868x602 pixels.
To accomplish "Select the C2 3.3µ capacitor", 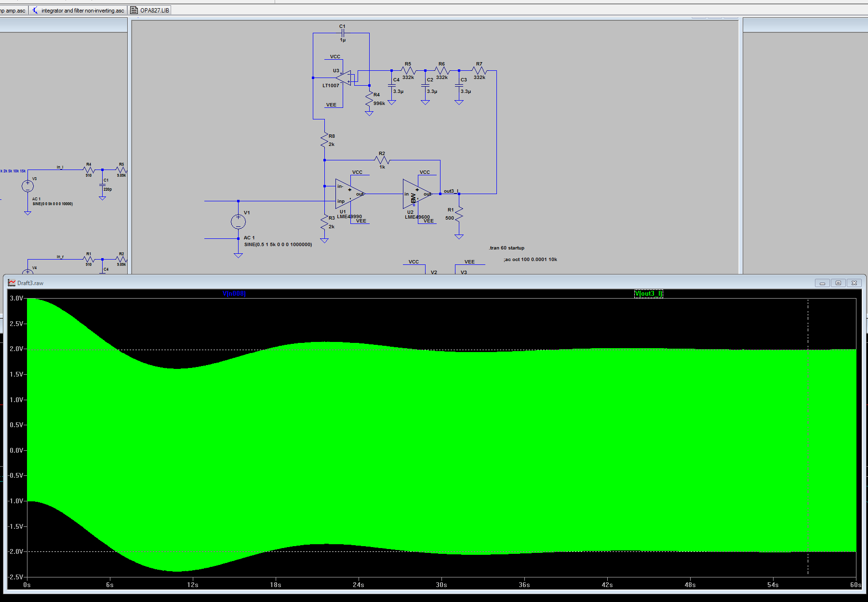I will 425,86.
